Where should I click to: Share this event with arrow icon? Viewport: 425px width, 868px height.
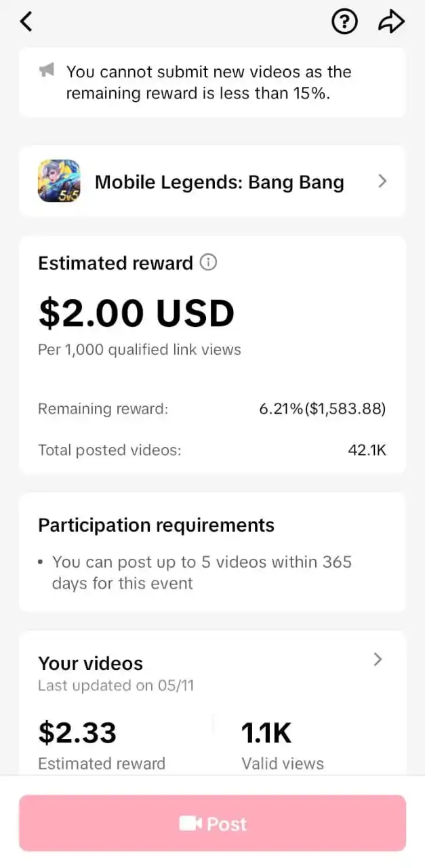[x=391, y=22]
